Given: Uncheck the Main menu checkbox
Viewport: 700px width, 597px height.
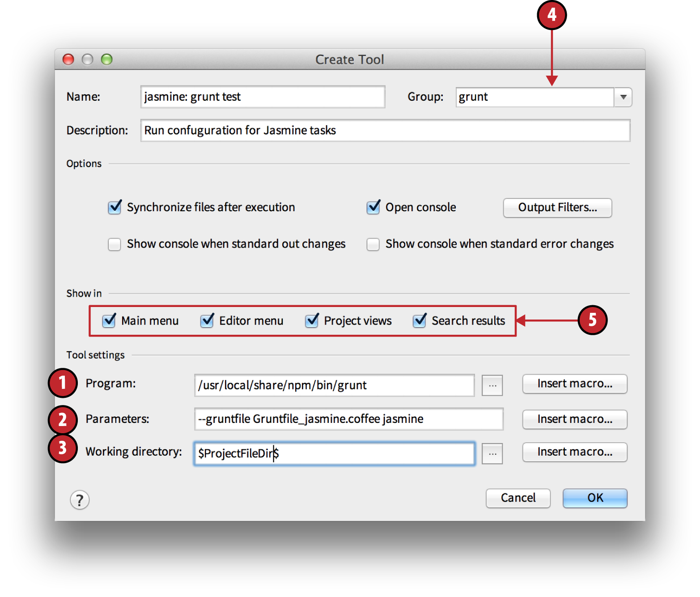Looking at the screenshot, I should [x=109, y=321].
